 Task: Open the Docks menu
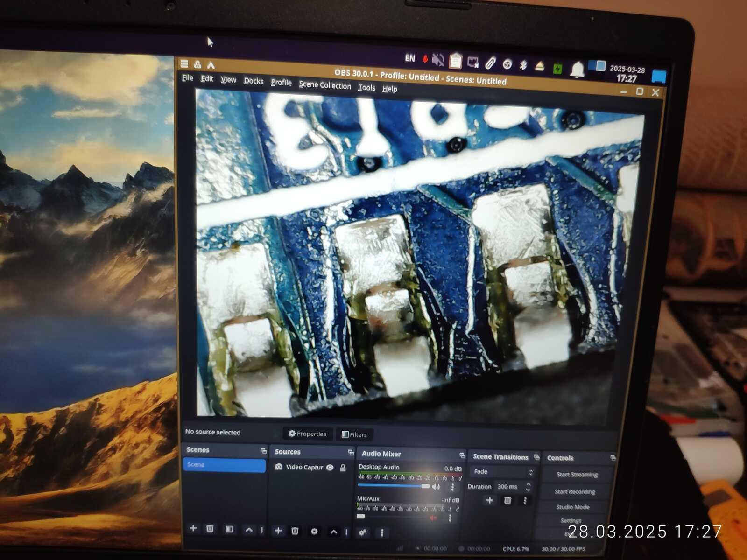254,81
